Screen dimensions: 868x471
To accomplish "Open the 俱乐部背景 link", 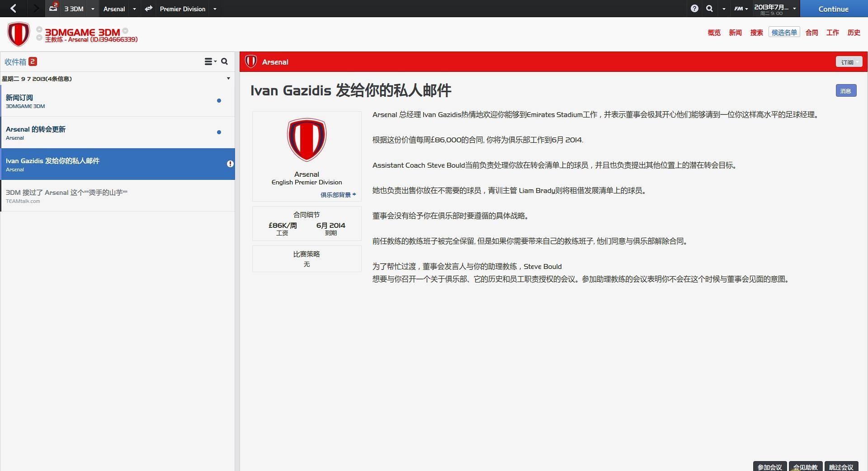I will coord(338,195).
